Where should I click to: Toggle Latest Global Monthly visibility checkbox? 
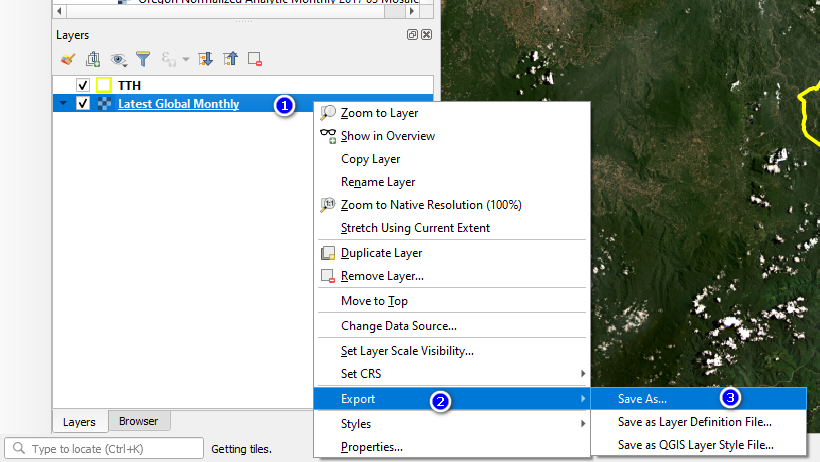83,104
